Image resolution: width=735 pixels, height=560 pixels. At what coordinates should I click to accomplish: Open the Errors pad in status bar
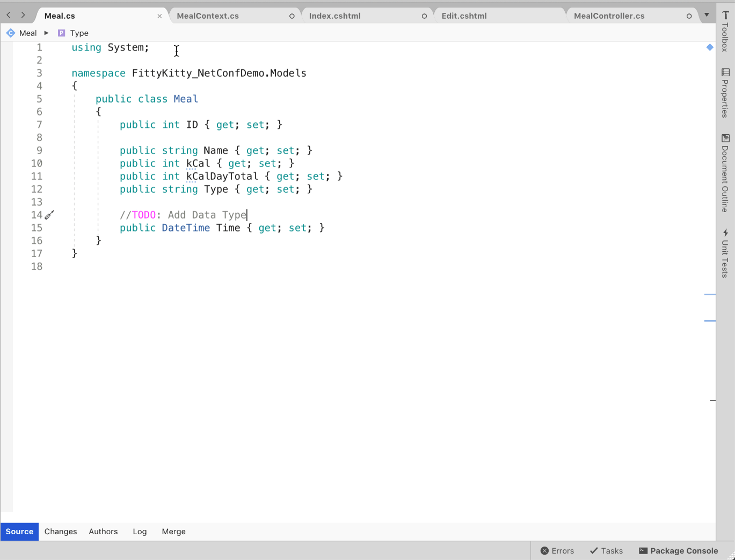557,551
